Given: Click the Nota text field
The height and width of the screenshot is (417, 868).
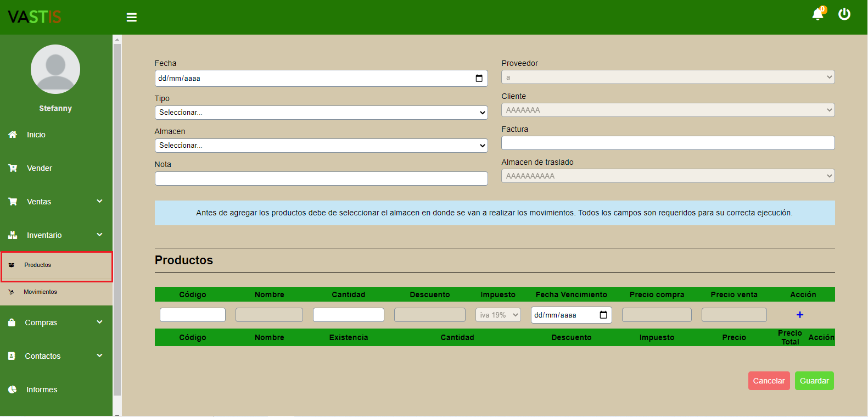Looking at the screenshot, I should point(321,179).
